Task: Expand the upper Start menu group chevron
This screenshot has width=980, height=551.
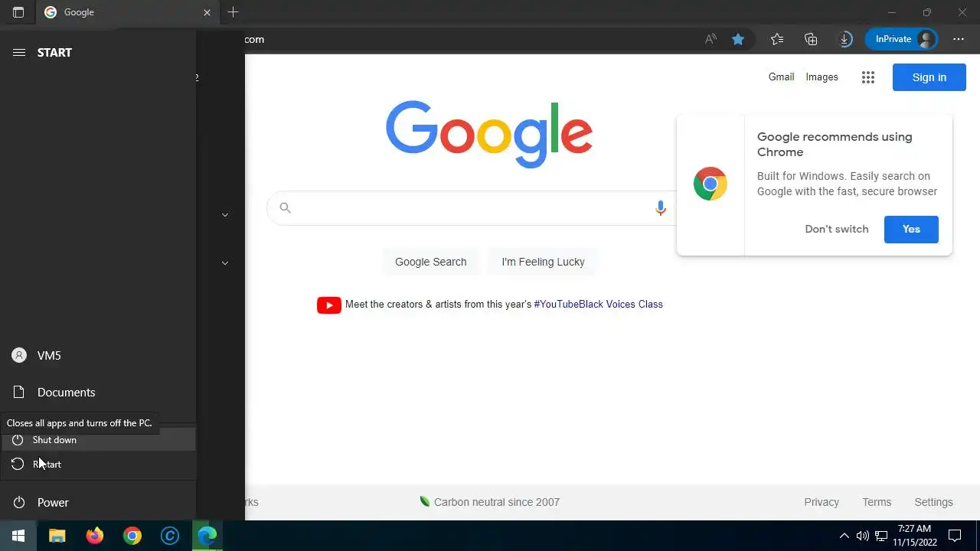Action: [x=225, y=215]
